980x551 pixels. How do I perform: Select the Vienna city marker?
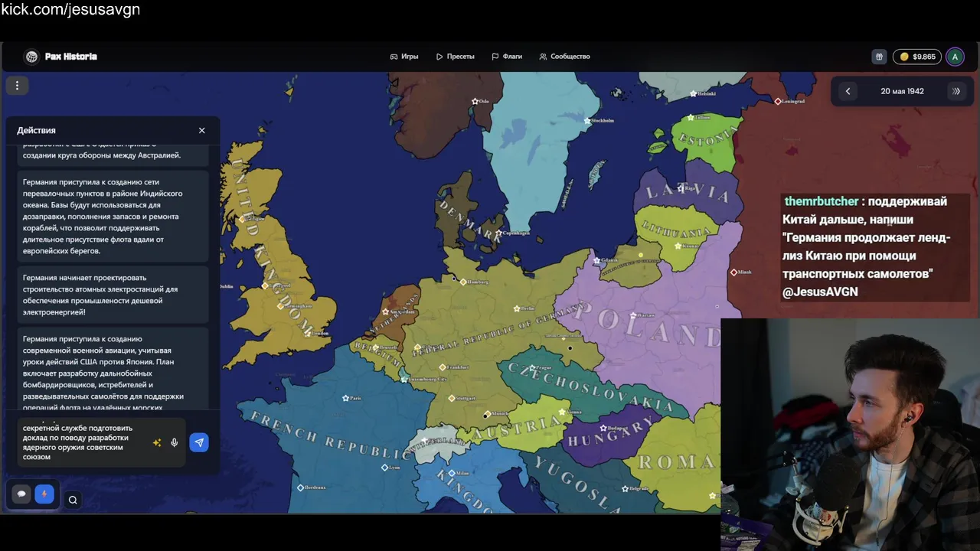tap(562, 412)
